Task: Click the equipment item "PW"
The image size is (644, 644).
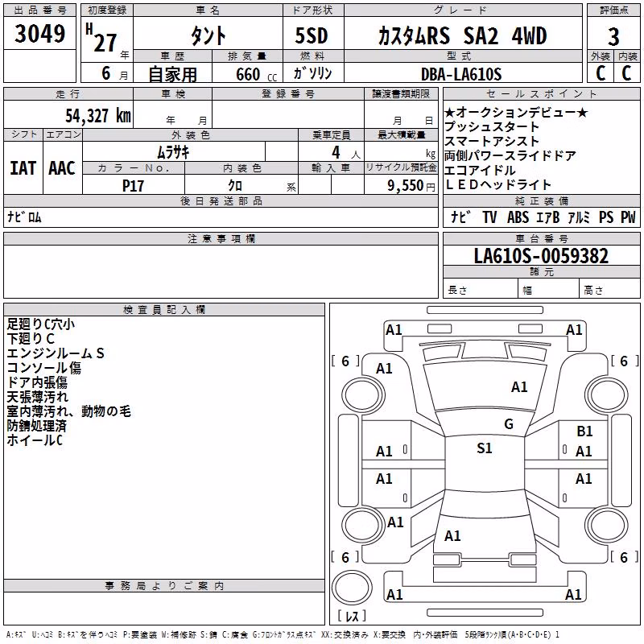Action: (628, 217)
